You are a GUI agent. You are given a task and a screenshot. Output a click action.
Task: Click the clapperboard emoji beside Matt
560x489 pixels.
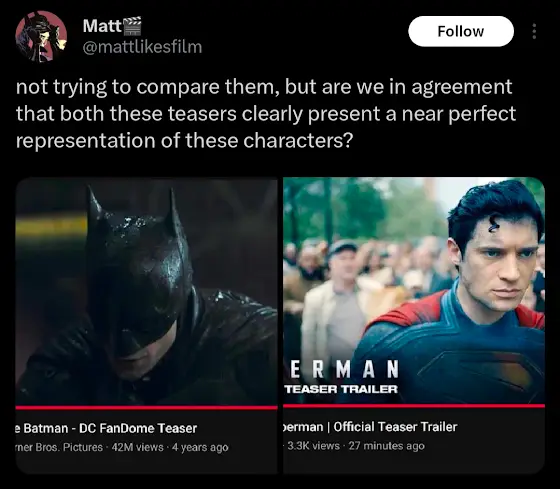click(x=132, y=26)
